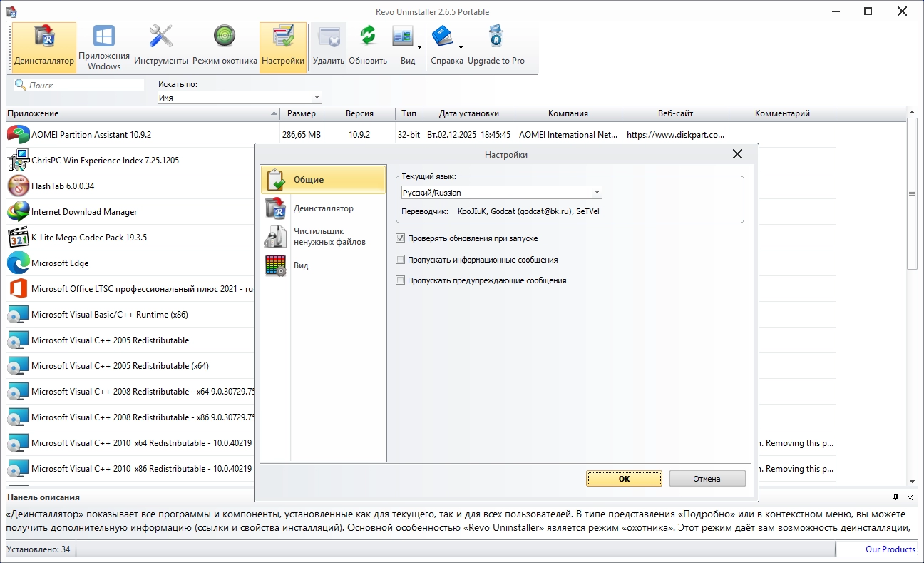Click the Установлено: 34 status entry
The image size is (924, 563).
click(38, 549)
